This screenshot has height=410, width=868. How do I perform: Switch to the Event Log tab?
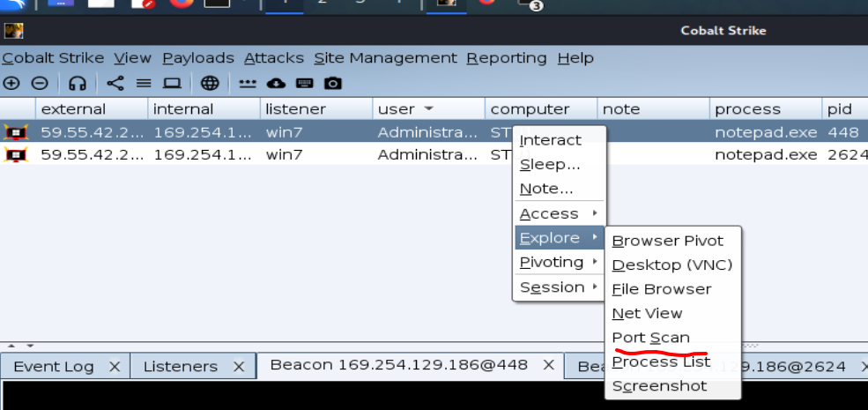(53, 367)
